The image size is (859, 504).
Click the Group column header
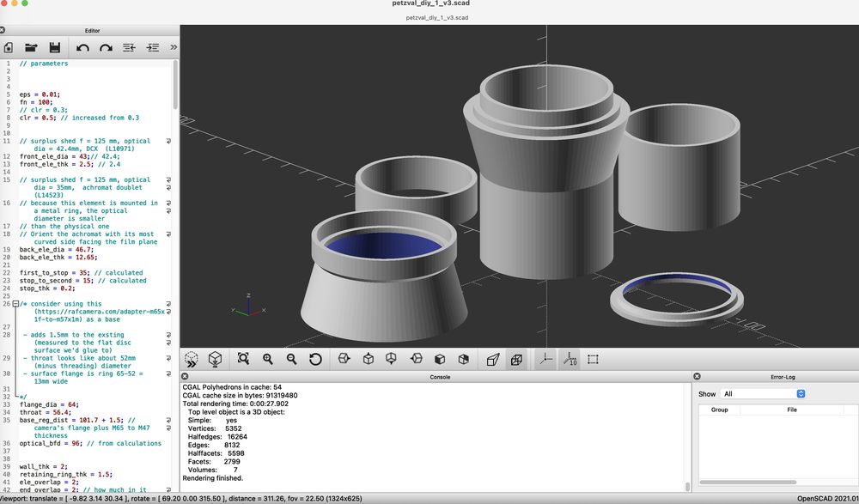tap(720, 410)
